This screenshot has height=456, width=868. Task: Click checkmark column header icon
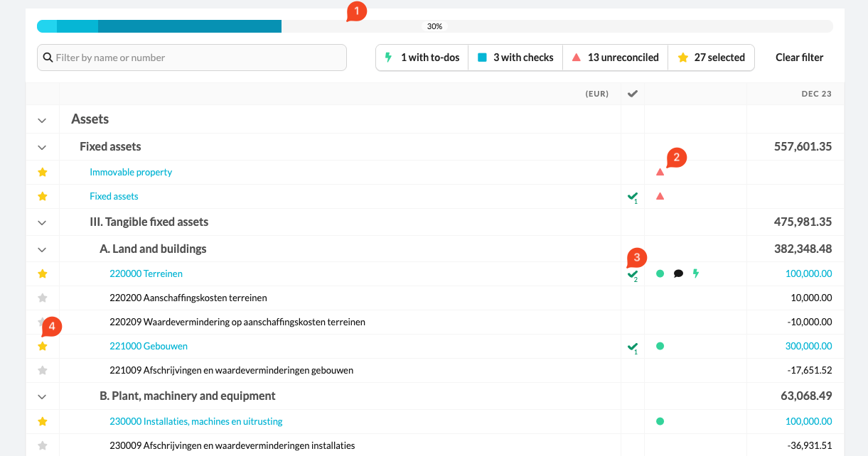point(632,94)
